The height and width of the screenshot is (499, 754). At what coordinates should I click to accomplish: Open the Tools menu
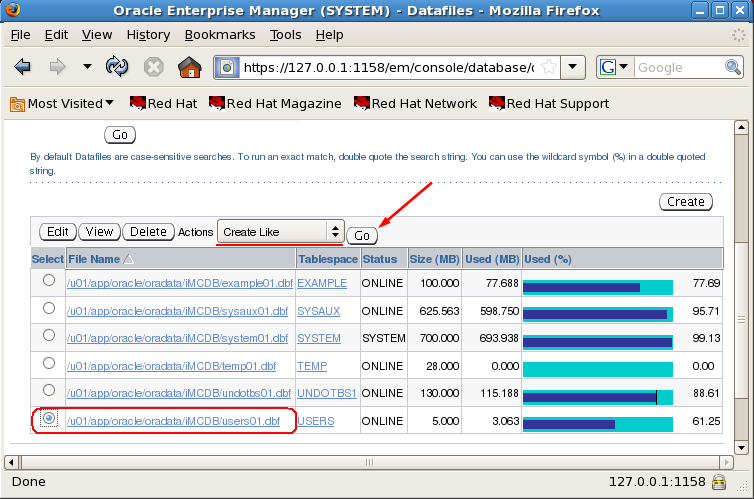[285, 35]
